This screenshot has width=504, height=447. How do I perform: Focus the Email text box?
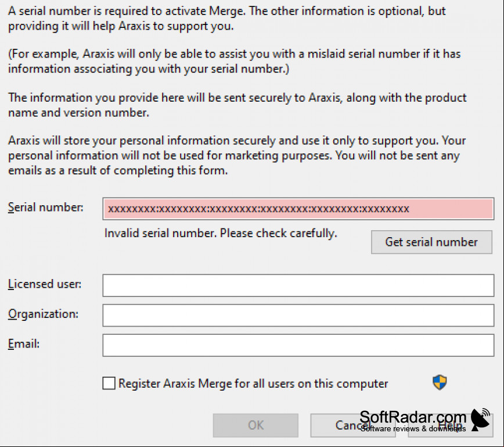point(298,345)
